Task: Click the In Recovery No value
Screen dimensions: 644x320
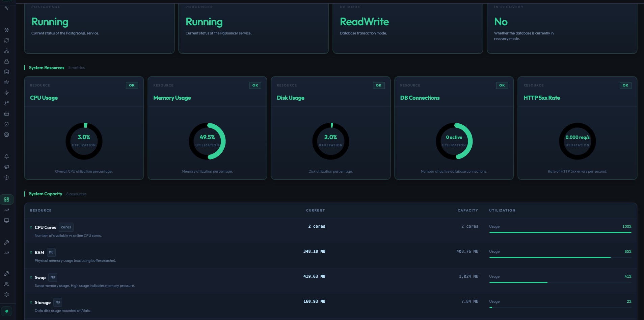Action: [501, 22]
